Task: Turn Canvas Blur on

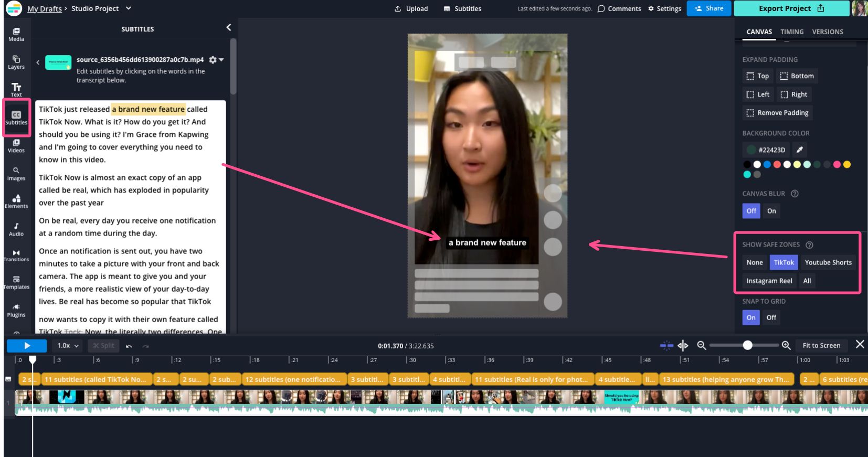Action: point(771,211)
